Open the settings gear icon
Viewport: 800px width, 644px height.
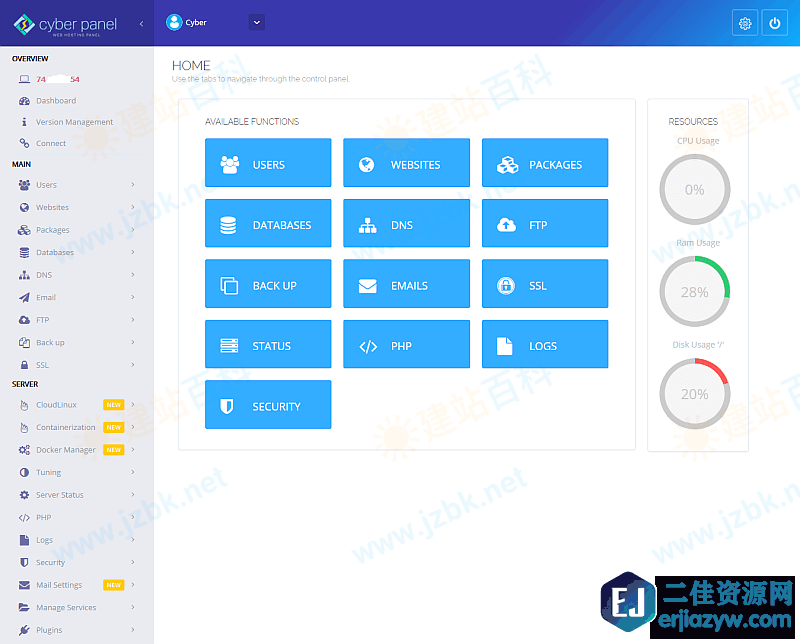(x=744, y=23)
